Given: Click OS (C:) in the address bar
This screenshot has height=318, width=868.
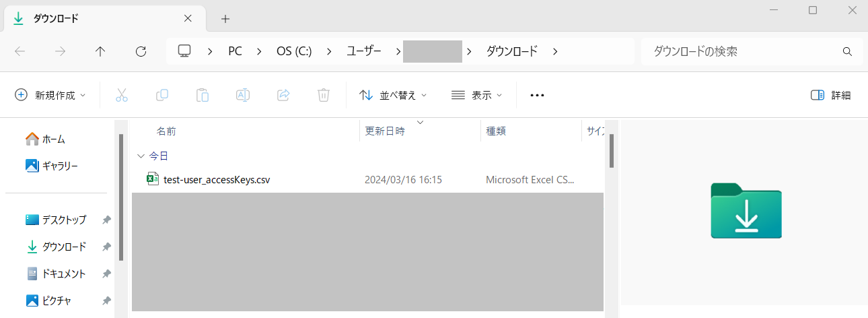Looking at the screenshot, I should [294, 51].
